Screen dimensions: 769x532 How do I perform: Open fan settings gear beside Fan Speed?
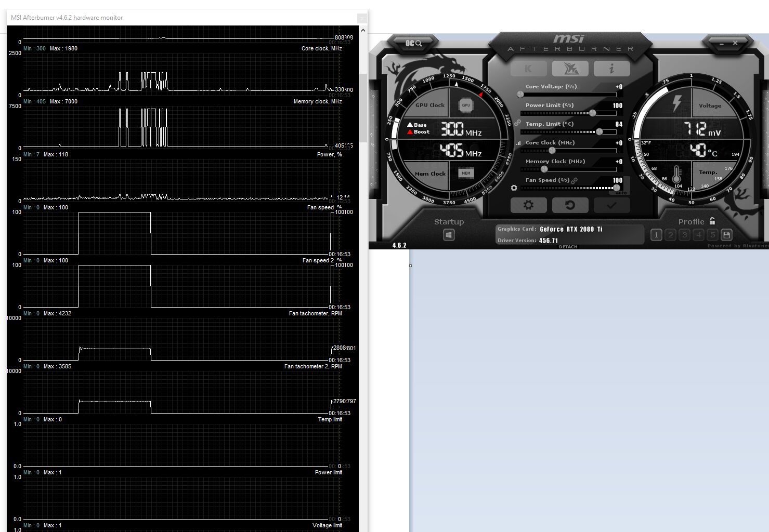[x=514, y=188]
